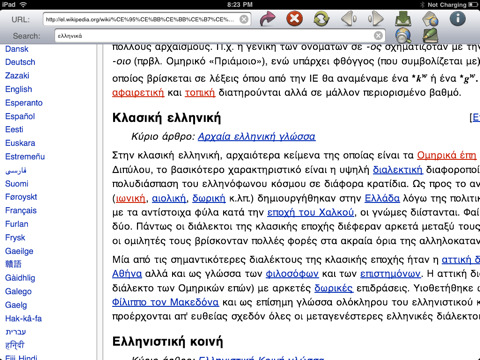Open the Deutsch language link
Image resolution: width=480 pixels, height=360 pixels.
20,62
